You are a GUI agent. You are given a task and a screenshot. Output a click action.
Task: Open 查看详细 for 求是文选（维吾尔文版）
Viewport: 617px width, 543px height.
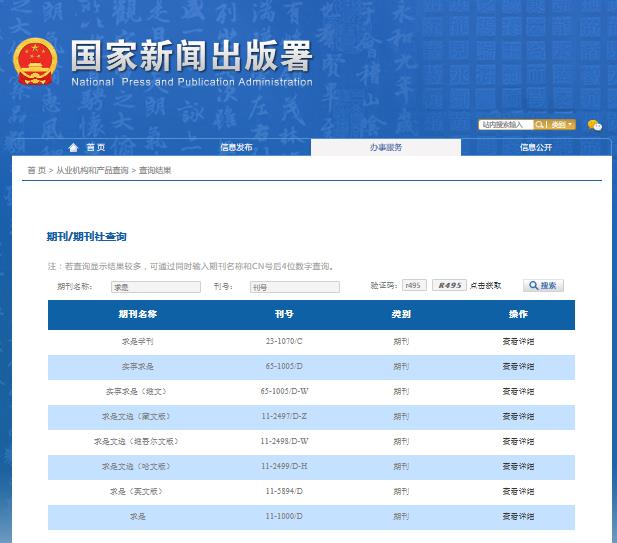[518, 441]
